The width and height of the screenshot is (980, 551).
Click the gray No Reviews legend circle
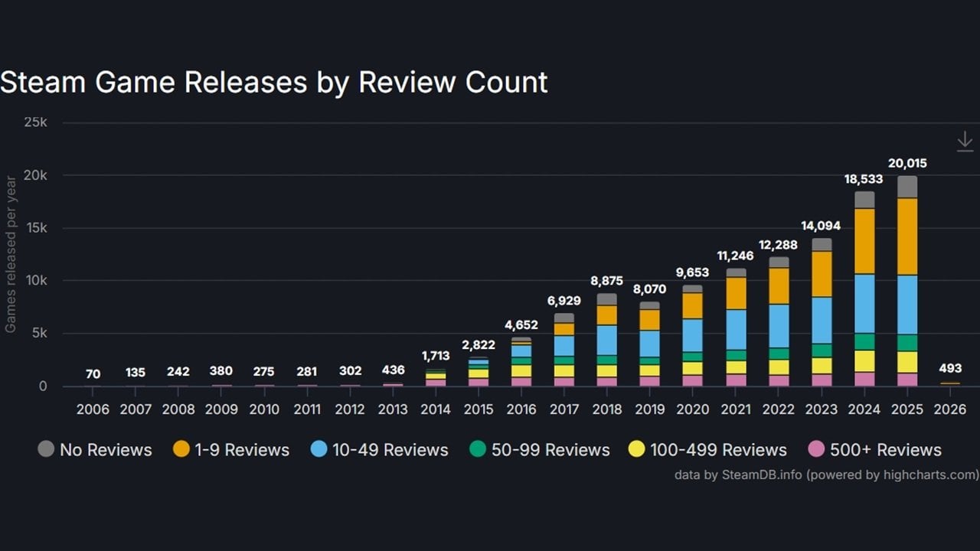tap(47, 449)
